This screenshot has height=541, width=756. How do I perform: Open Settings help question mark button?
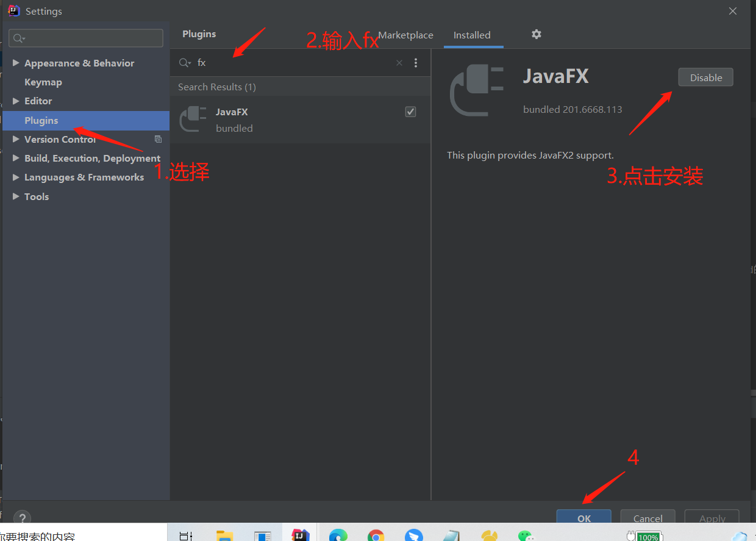point(22,518)
